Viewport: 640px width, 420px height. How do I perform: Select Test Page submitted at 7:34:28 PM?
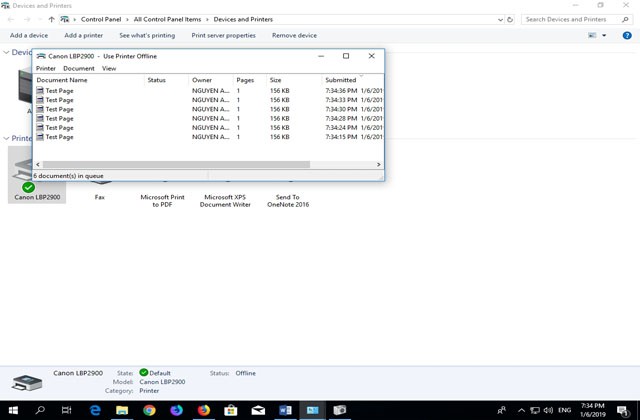pos(208,118)
